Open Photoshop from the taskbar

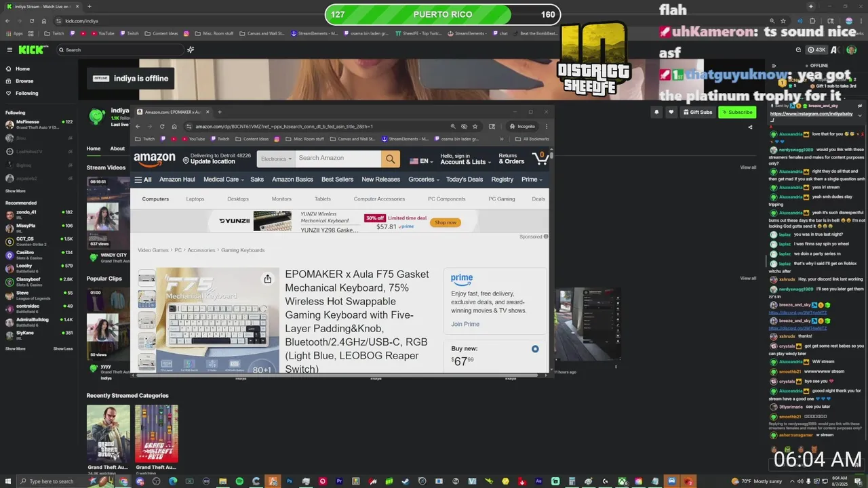point(290,481)
